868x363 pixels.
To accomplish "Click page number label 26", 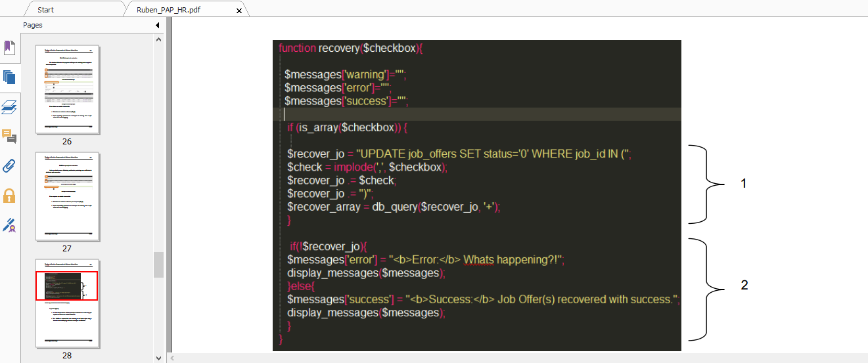I will pos(67,141).
